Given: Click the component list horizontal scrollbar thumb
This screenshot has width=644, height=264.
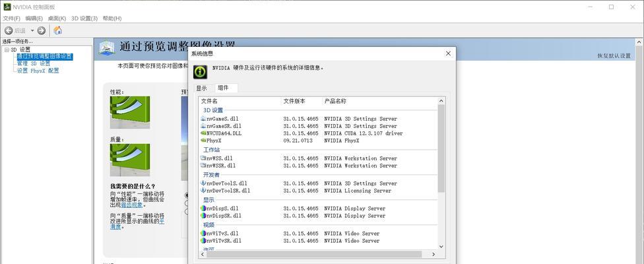Looking at the screenshot, I should 314,255.
